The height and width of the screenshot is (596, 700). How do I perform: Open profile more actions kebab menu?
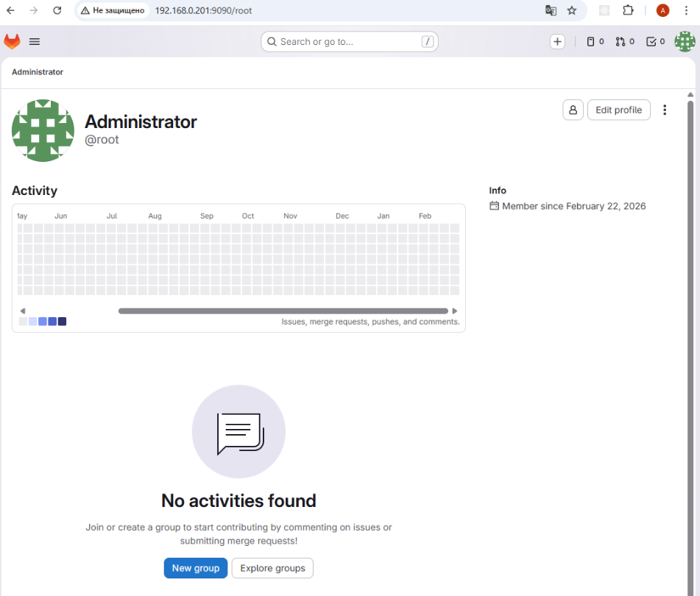tap(665, 110)
